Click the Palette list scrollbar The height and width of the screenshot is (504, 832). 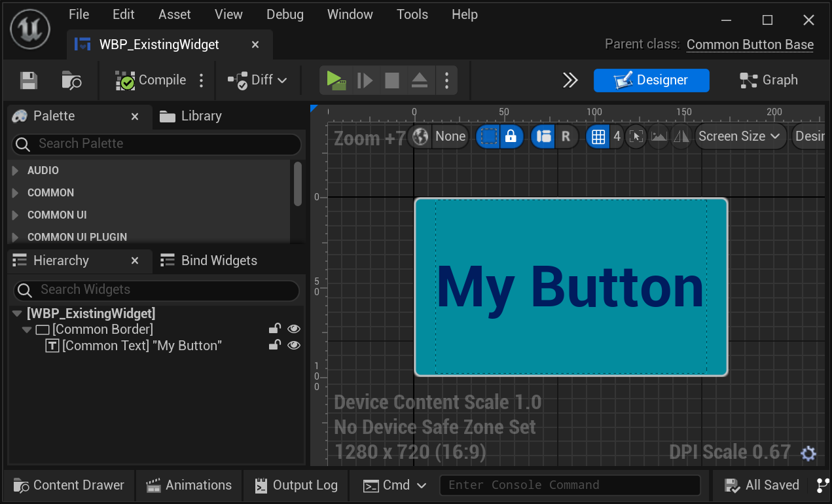pyautogui.click(x=298, y=185)
